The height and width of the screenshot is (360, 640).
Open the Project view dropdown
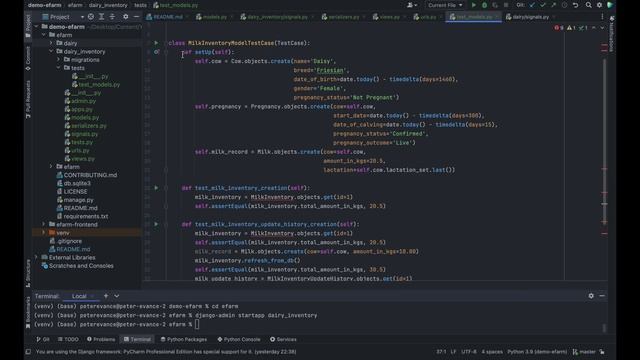coord(63,17)
